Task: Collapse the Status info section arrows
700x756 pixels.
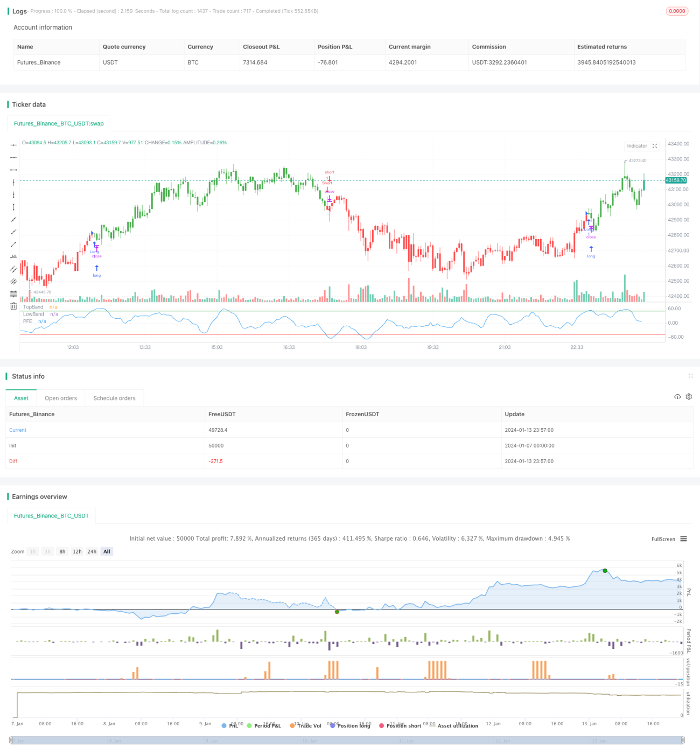Action: (x=690, y=376)
